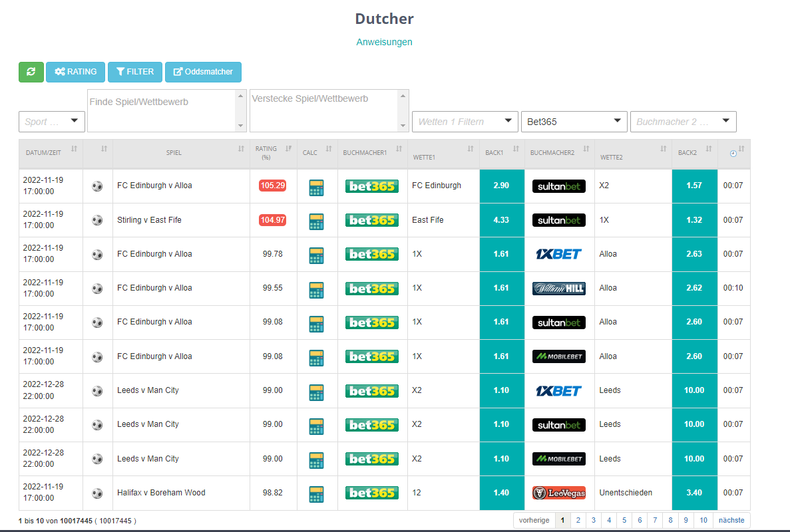The image size is (790, 532).
Task: Click the 2.90 Back1 odds cell
Action: 502,186
